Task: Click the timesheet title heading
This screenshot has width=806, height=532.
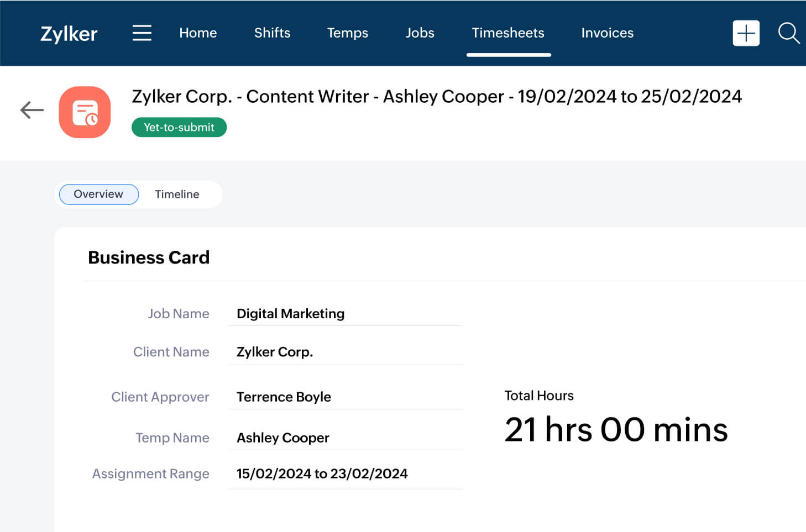Action: [x=437, y=97]
